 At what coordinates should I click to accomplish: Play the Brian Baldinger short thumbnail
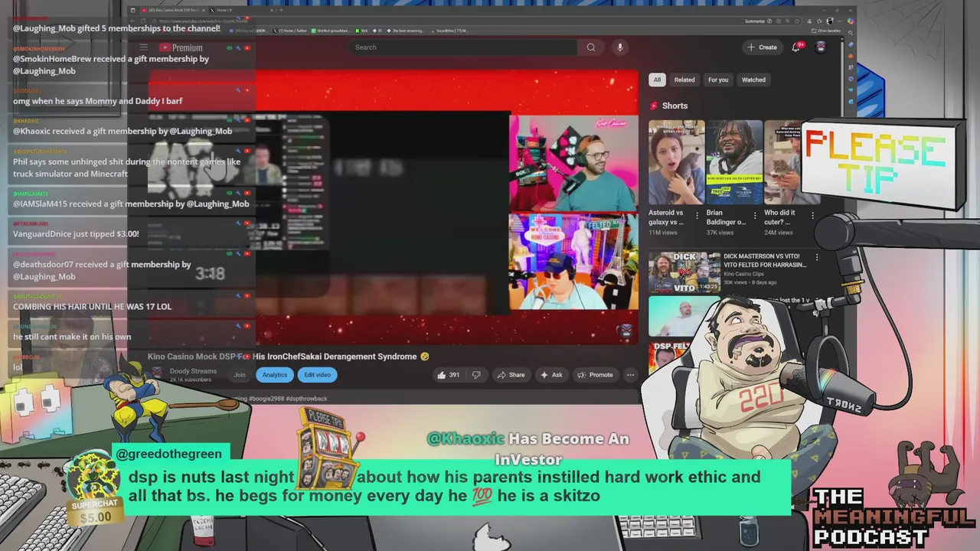click(734, 161)
